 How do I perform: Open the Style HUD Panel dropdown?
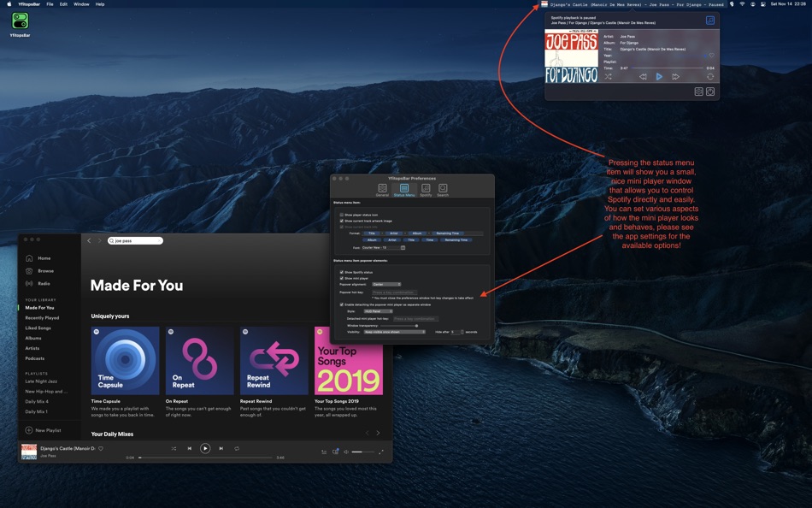[x=378, y=311]
